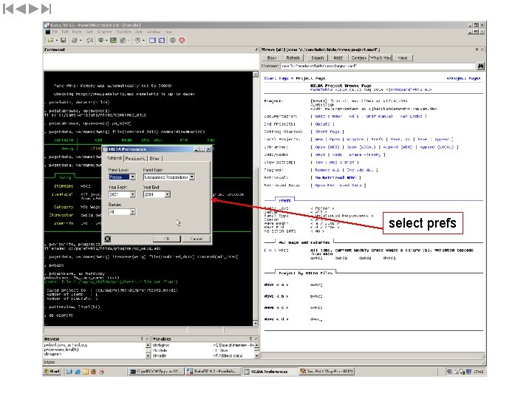Open the Year End dropdown
The width and height of the screenshot is (532, 399).
point(168,194)
